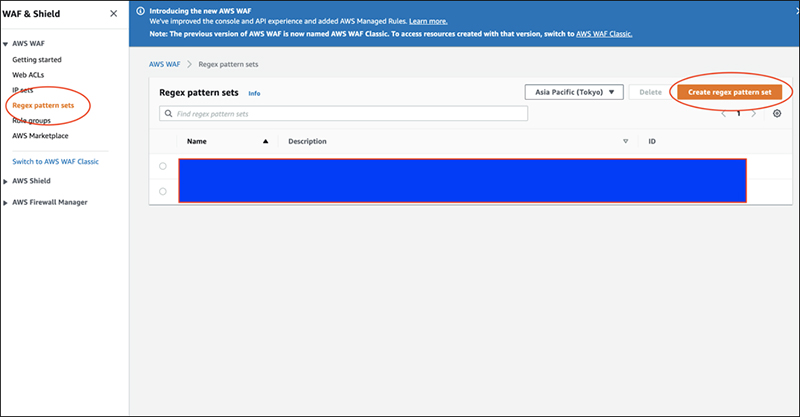Open Web ACLs in the sidebar

click(x=28, y=75)
